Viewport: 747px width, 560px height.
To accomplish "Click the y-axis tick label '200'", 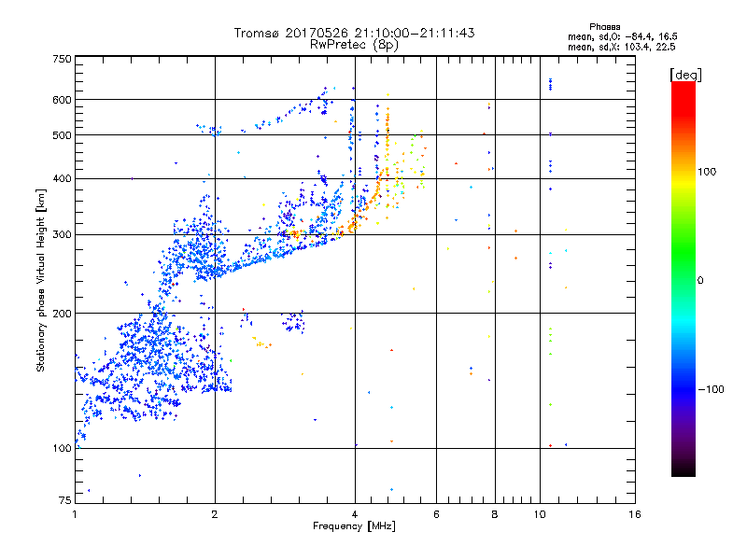I will click(62, 314).
